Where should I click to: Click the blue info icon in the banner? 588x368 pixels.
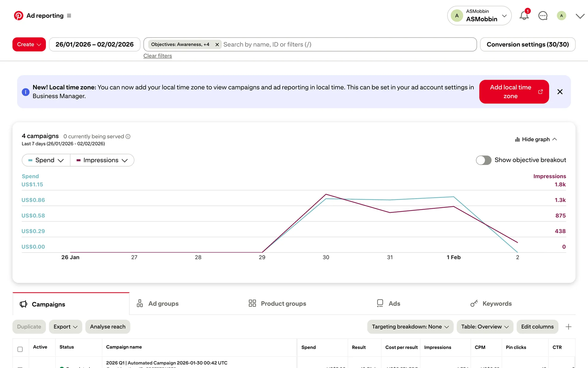26,92
